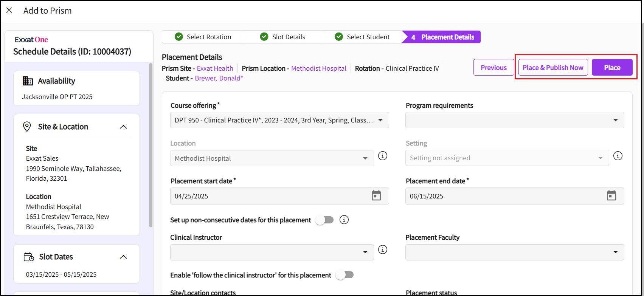Click the Place & Publish Now button
Screen dimensions: 644x296
pos(553,68)
